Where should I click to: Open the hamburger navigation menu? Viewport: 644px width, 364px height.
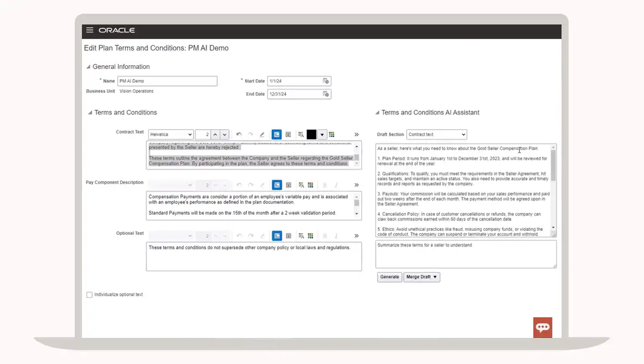click(90, 30)
